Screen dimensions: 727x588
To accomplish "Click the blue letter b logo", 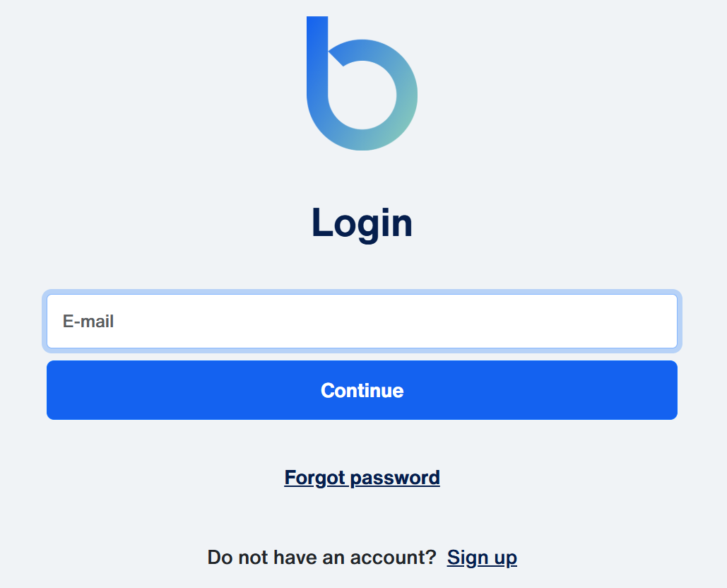I will (x=362, y=83).
